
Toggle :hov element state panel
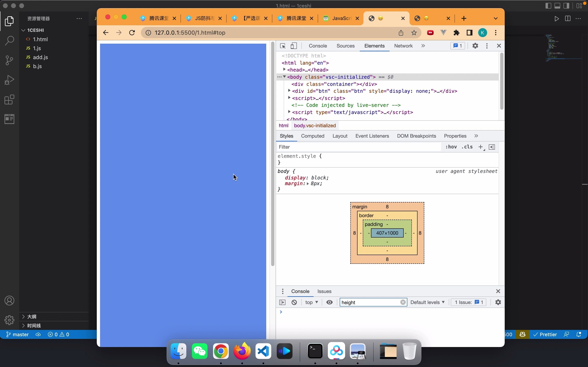tap(451, 147)
